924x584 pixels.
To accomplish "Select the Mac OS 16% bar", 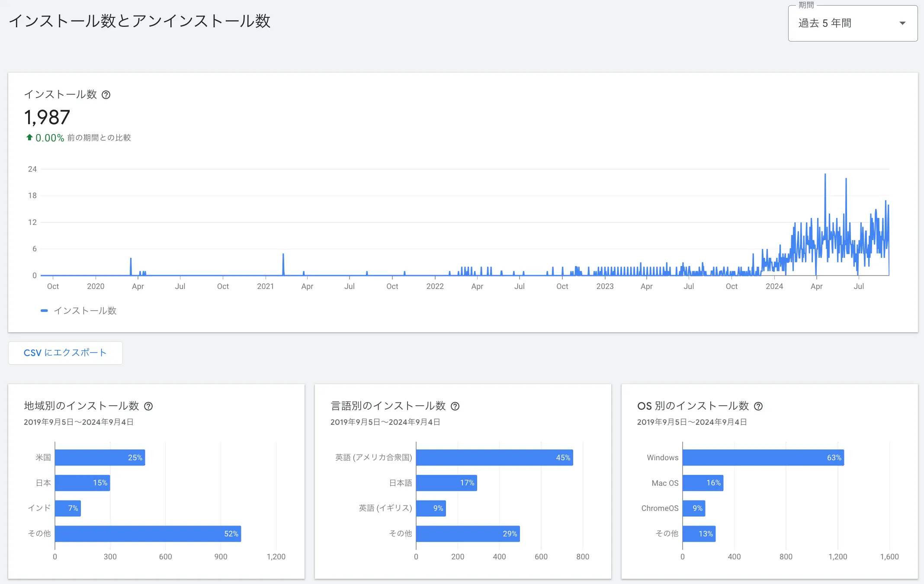I will click(703, 483).
